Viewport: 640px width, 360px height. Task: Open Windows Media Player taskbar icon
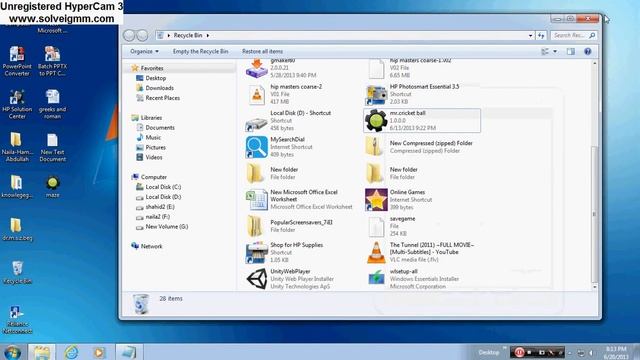99,352
